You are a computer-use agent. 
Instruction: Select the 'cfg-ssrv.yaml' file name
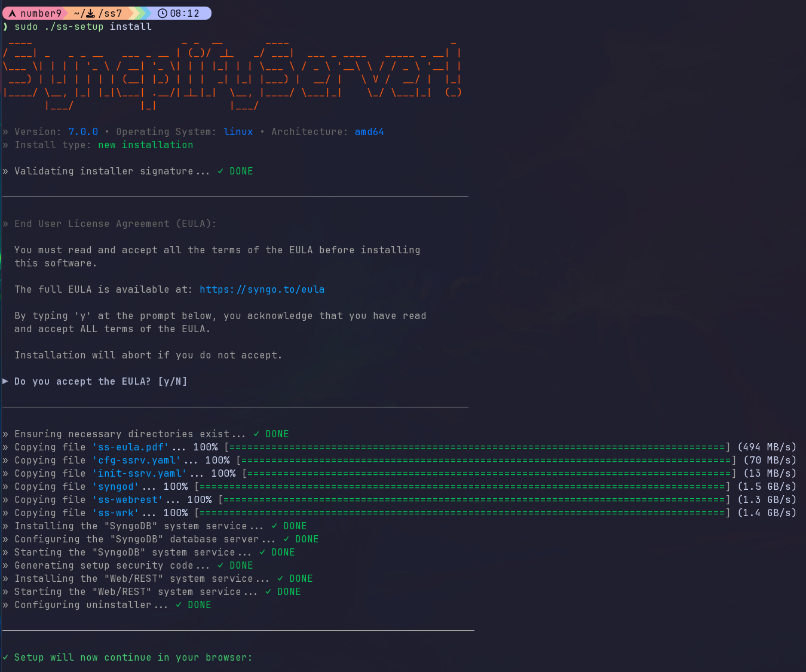click(x=137, y=460)
